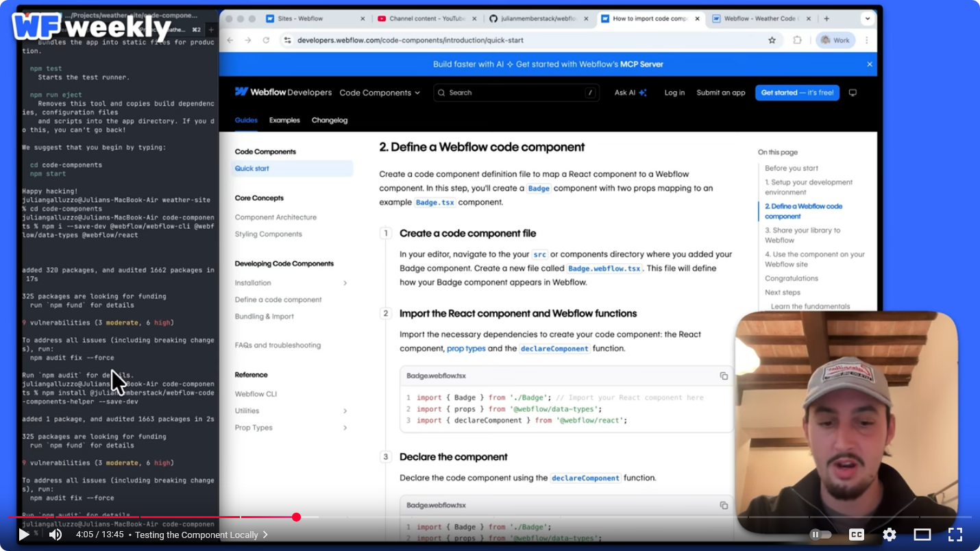
Task: Add a new terminal tab with plus
Action: (x=211, y=29)
